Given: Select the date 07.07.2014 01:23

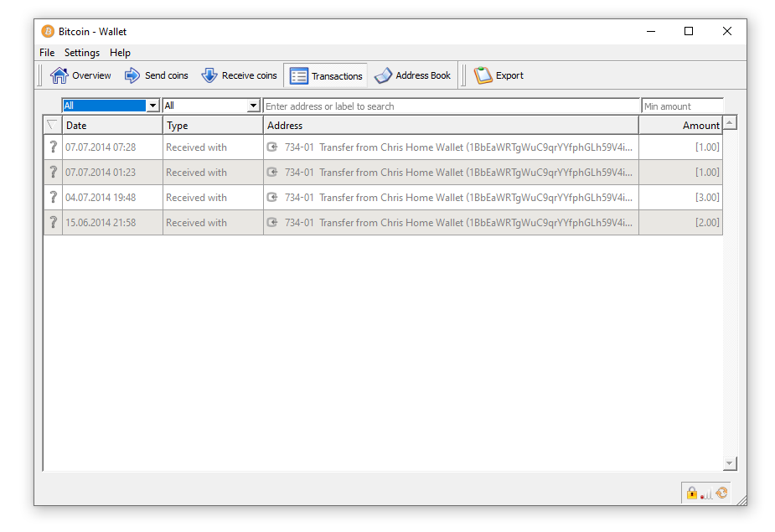Looking at the screenshot, I should (101, 173).
